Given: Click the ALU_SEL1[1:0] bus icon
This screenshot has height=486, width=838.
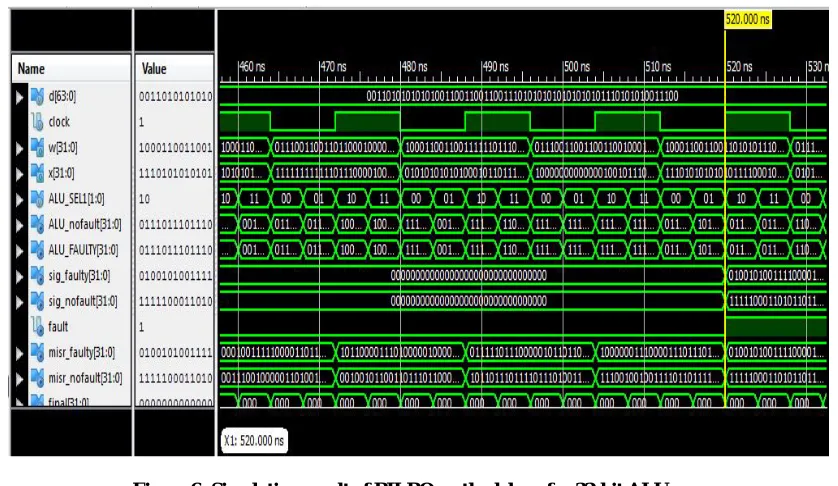Looking at the screenshot, I should click(x=37, y=199).
